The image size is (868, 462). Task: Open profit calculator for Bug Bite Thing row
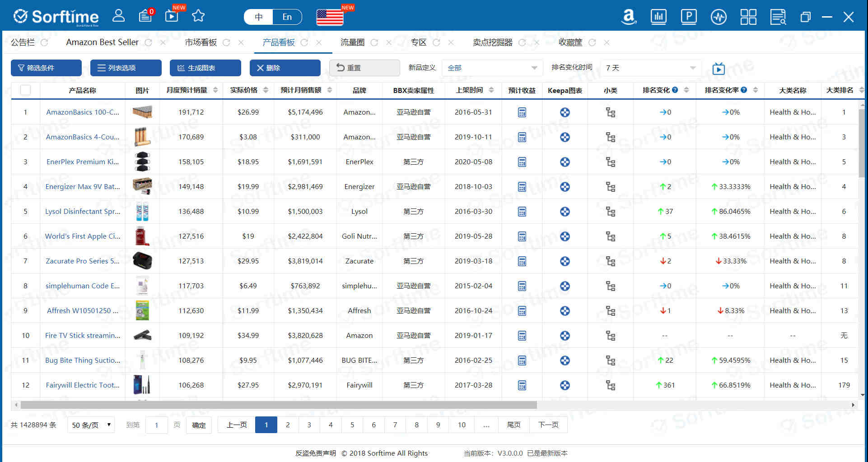(522, 360)
